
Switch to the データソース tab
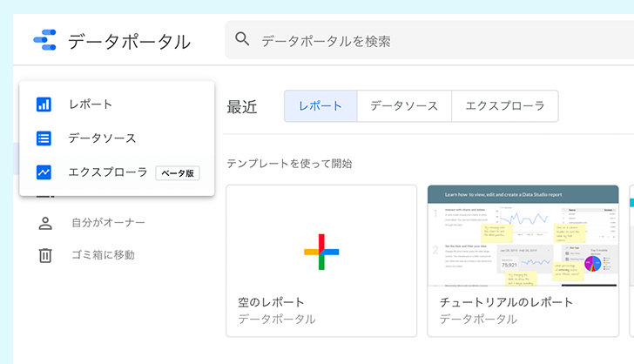(x=404, y=106)
